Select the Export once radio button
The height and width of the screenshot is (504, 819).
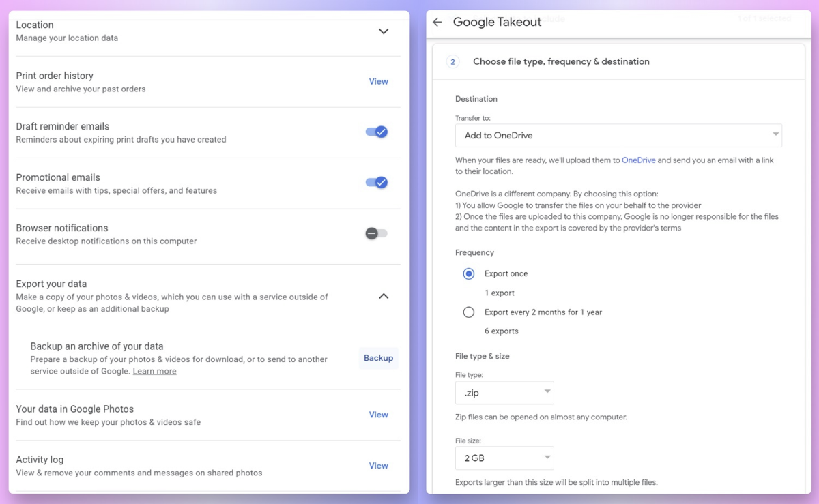(x=468, y=273)
